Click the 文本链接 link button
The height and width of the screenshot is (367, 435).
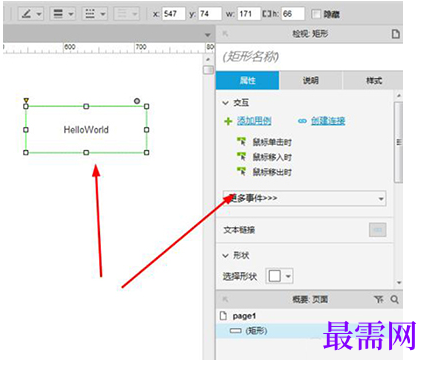pos(378,230)
